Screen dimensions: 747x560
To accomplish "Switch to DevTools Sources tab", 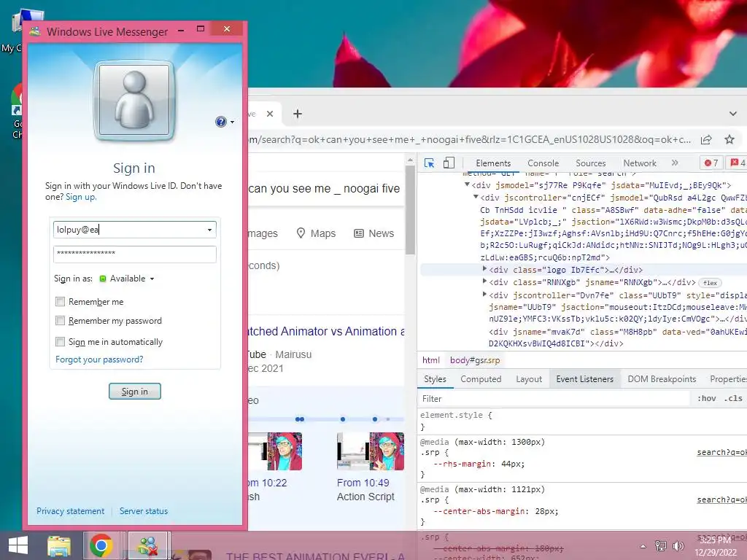I will click(x=590, y=163).
